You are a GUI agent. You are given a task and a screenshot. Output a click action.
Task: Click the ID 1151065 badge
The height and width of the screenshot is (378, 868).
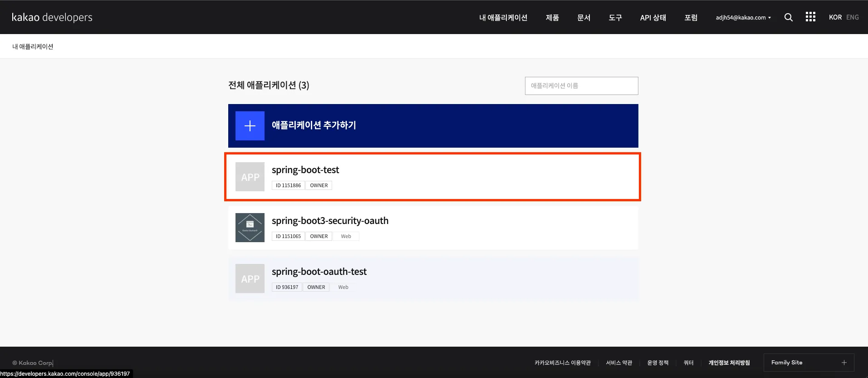288,236
